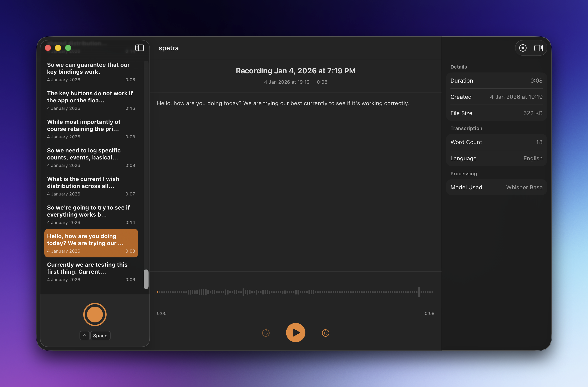Open the 'What is the current I wish distribution' recording
The image size is (588, 387).
[91, 186]
